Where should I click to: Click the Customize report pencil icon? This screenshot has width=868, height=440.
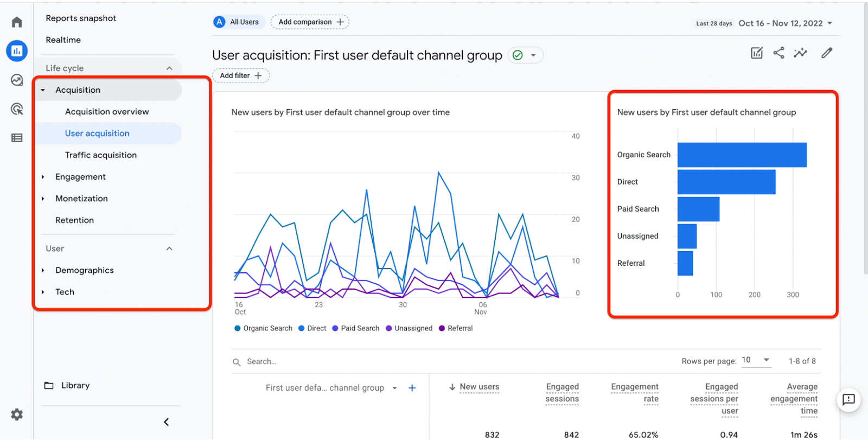[x=826, y=53]
